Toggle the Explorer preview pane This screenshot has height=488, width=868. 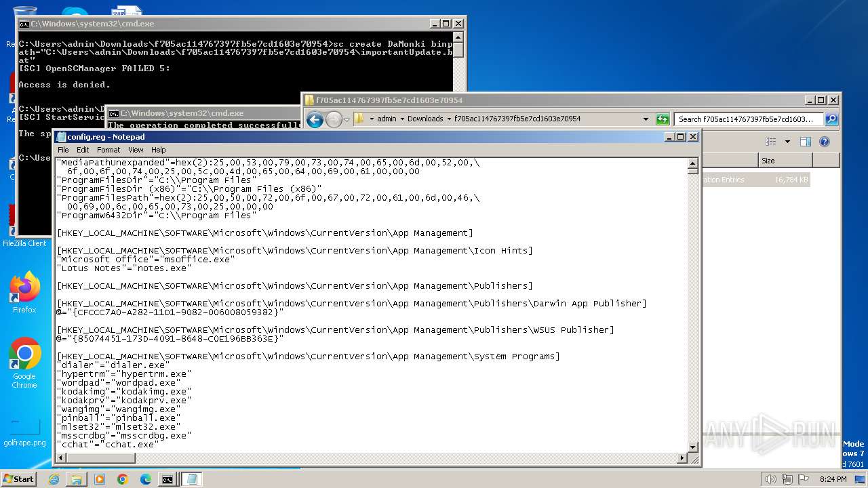coord(806,142)
